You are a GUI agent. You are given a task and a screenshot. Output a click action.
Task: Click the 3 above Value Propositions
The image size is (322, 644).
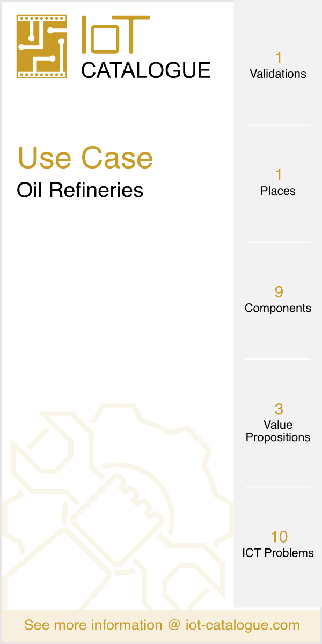pyautogui.click(x=278, y=409)
